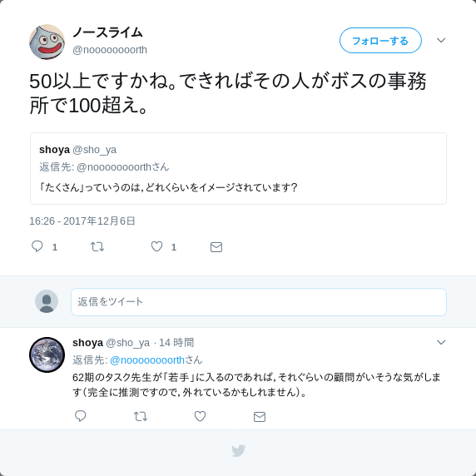Send main tweet via direct message icon
This screenshot has height=476, width=476.
(216, 247)
